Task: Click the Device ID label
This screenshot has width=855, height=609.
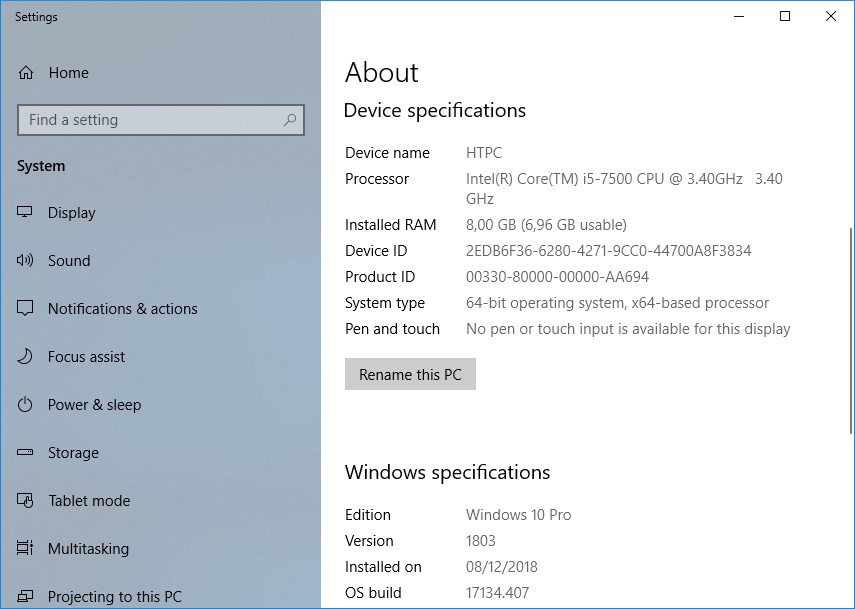Action: (x=376, y=251)
